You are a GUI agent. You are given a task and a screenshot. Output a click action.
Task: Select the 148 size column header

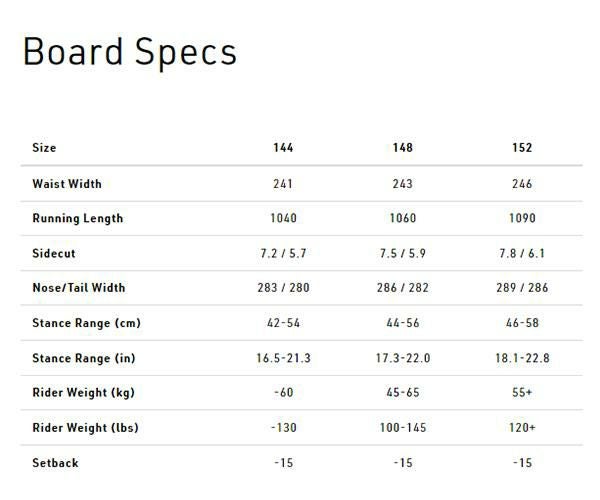point(402,148)
